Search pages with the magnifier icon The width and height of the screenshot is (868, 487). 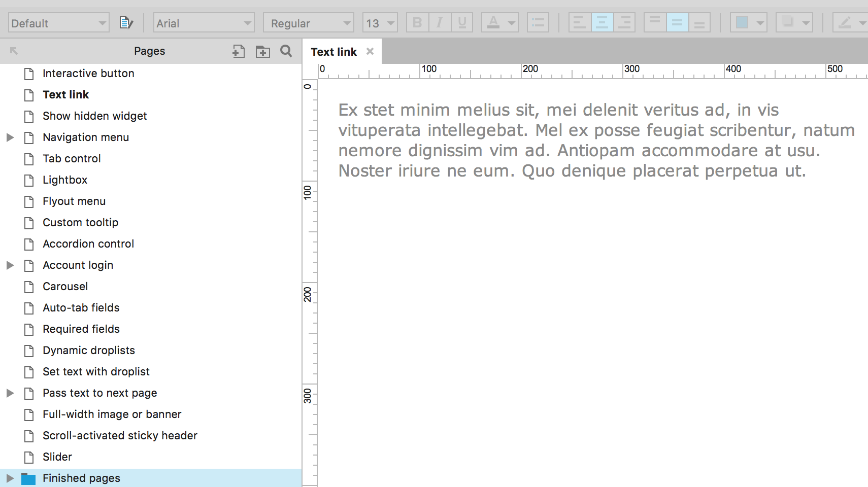coord(286,51)
